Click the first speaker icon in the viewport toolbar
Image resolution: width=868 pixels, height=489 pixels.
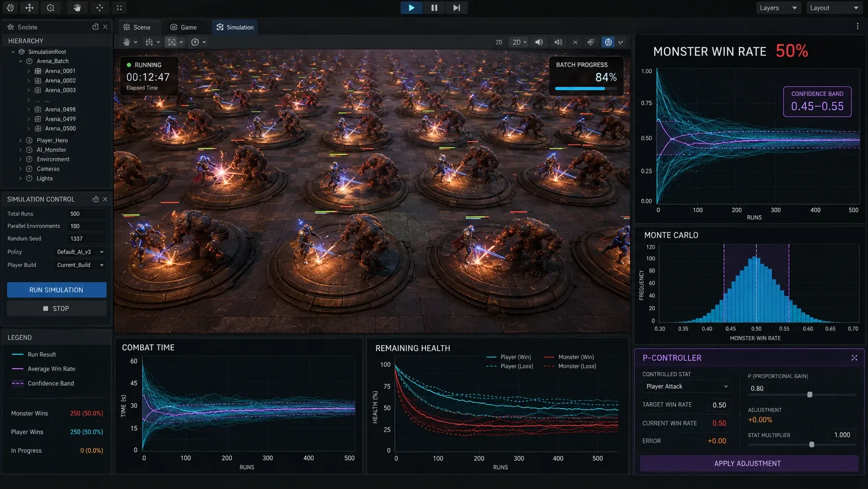coord(539,42)
